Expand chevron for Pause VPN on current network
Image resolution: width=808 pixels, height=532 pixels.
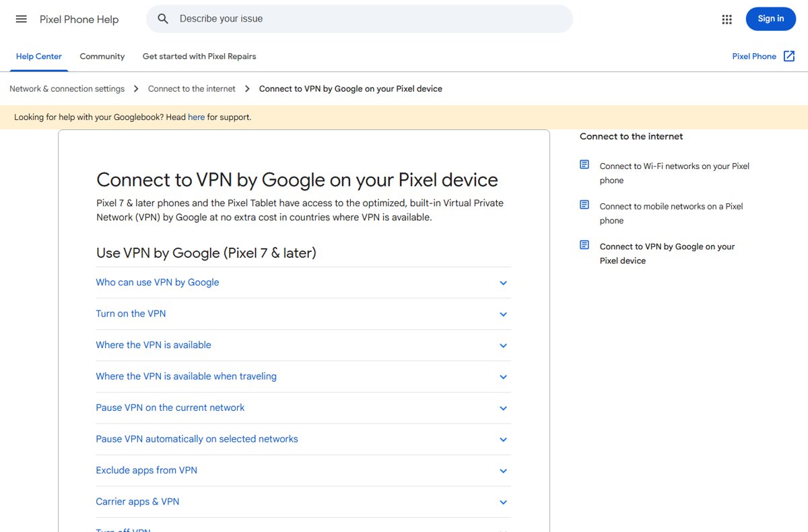[x=503, y=408]
